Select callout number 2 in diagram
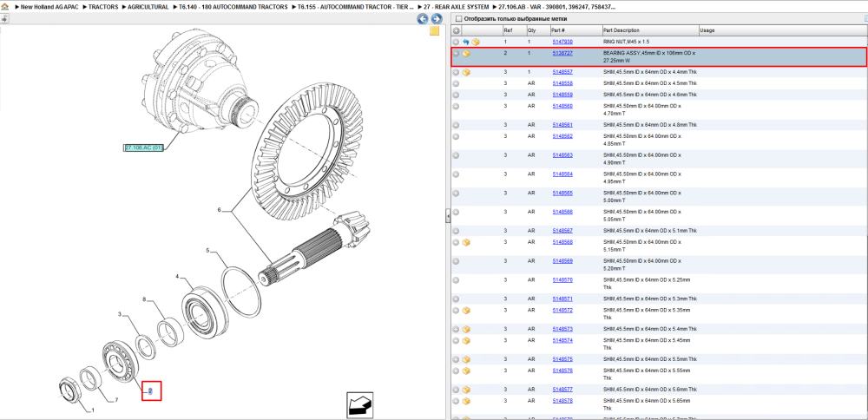868x420 pixels. [150, 391]
